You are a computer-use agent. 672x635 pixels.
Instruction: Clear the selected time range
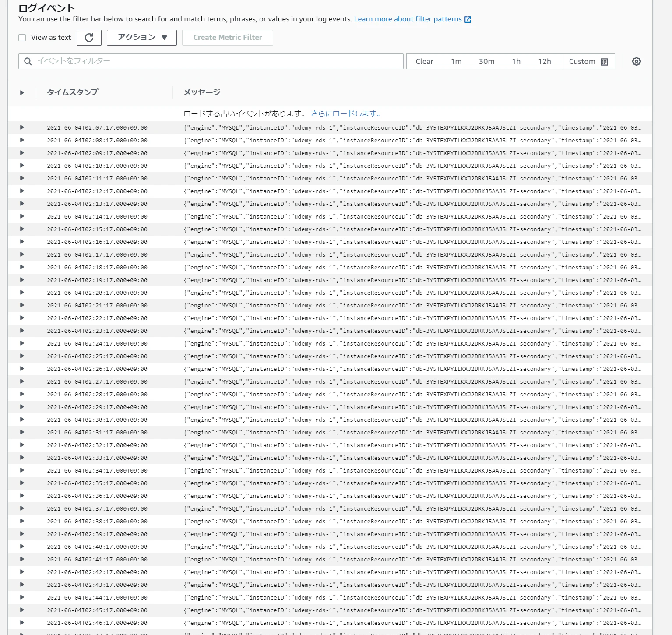click(424, 61)
